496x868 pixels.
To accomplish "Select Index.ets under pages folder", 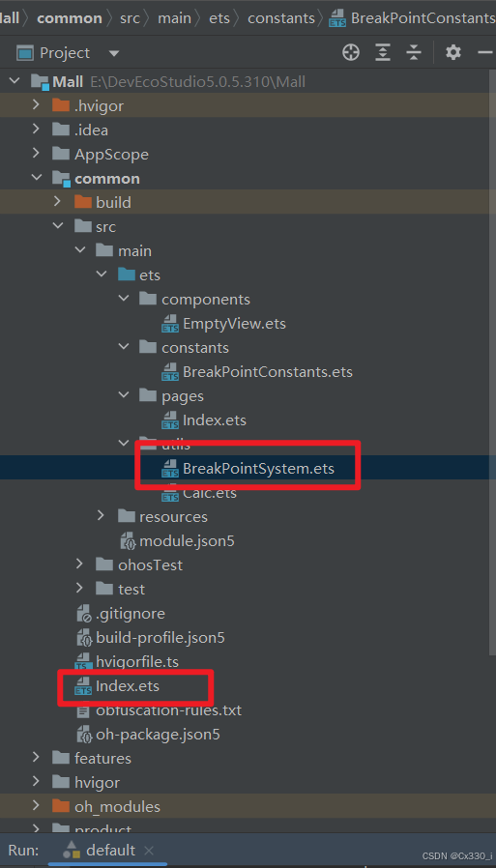I will point(215,420).
